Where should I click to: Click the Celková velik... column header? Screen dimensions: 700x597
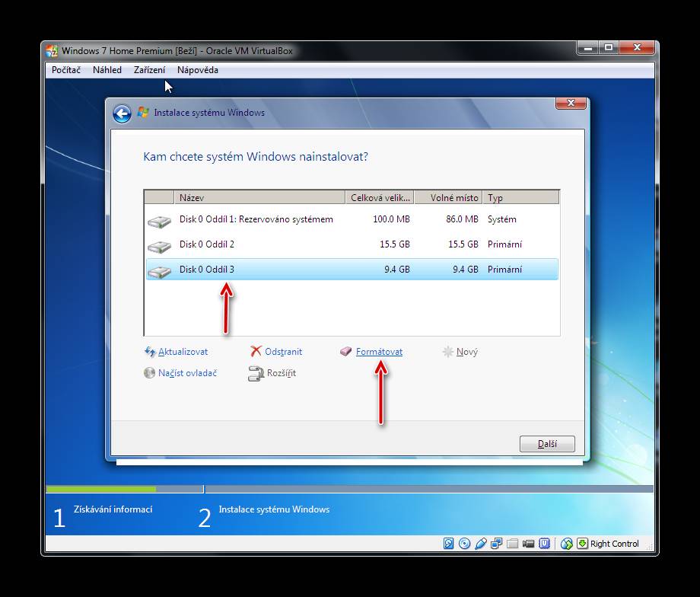[380, 197]
